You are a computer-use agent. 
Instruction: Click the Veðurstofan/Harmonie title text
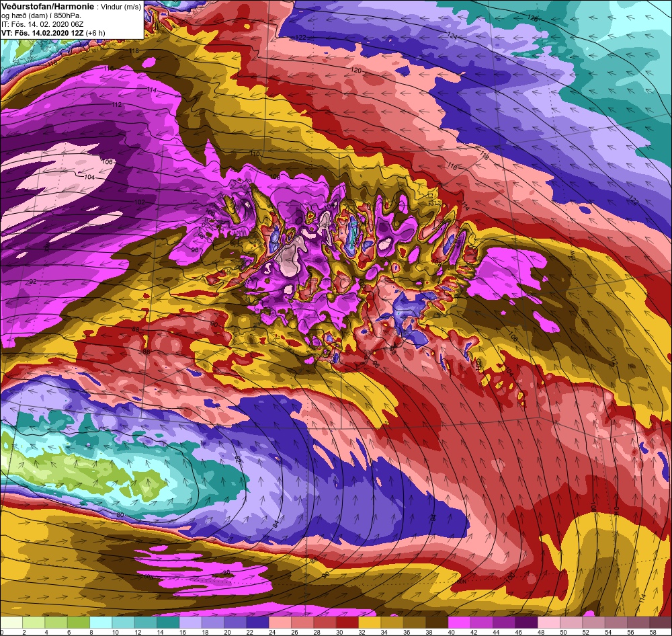click(x=46, y=7)
